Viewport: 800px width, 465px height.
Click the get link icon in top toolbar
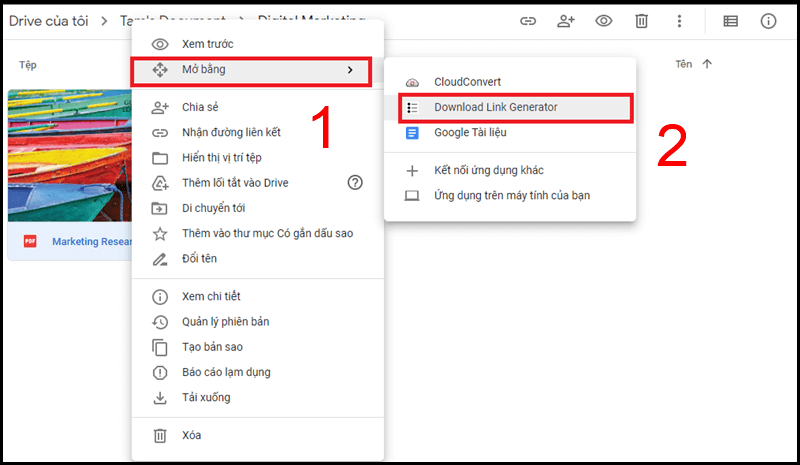pyautogui.click(x=528, y=21)
